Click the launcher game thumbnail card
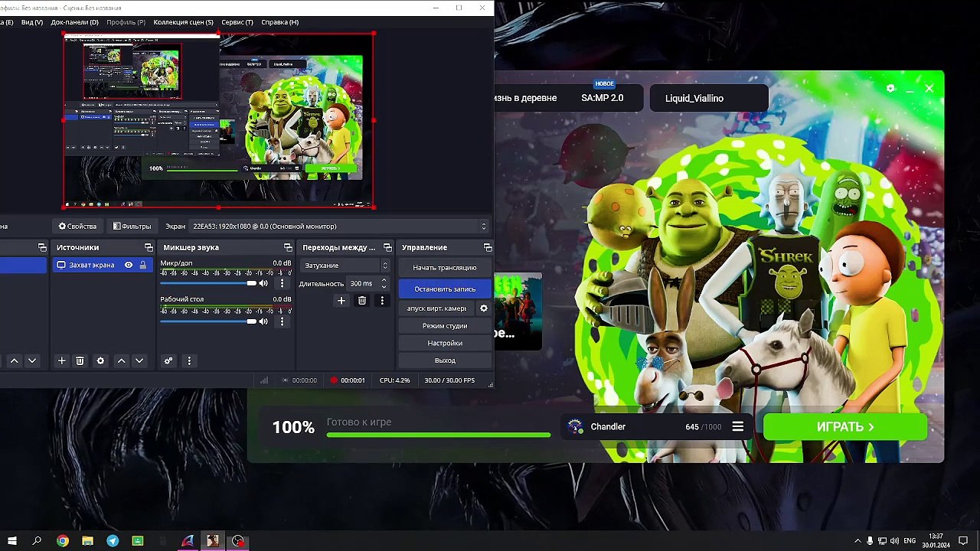Image resolution: width=980 pixels, height=551 pixels. click(x=518, y=311)
